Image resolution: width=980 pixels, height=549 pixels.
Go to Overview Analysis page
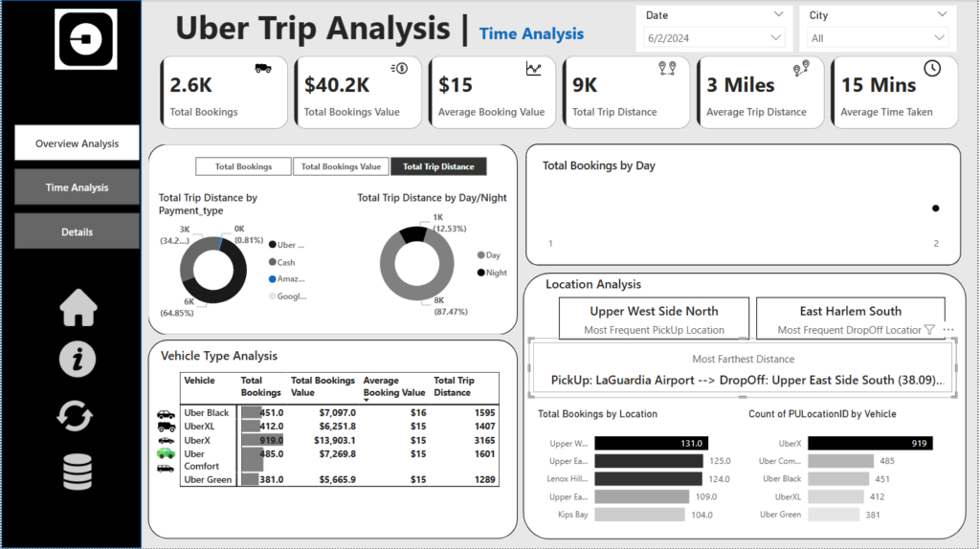click(x=78, y=143)
